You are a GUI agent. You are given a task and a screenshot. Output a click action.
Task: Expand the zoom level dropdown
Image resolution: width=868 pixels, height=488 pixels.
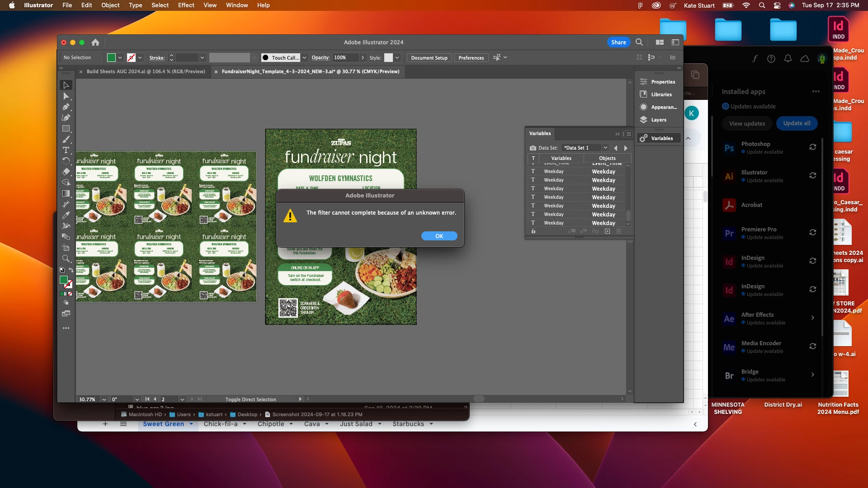pyautogui.click(x=104, y=399)
